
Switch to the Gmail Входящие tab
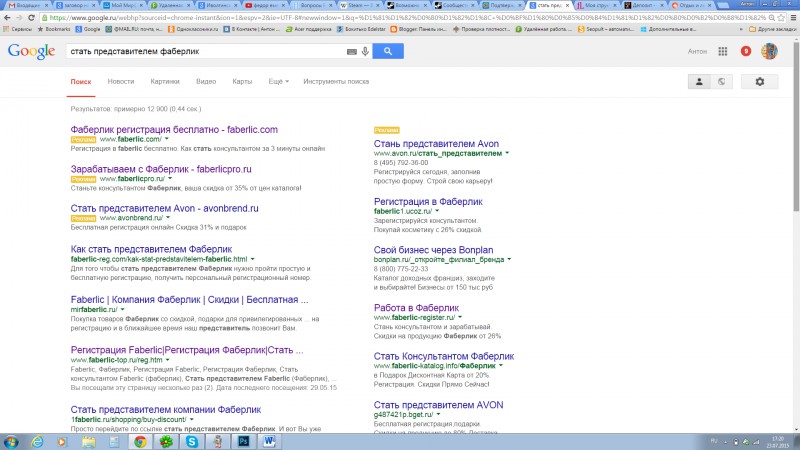point(27,5)
